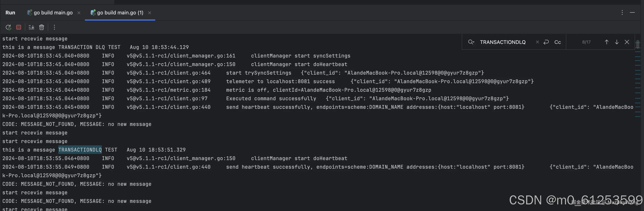Switch to first go build main.go tab
Screen dimensions: 644x211
click(53, 13)
